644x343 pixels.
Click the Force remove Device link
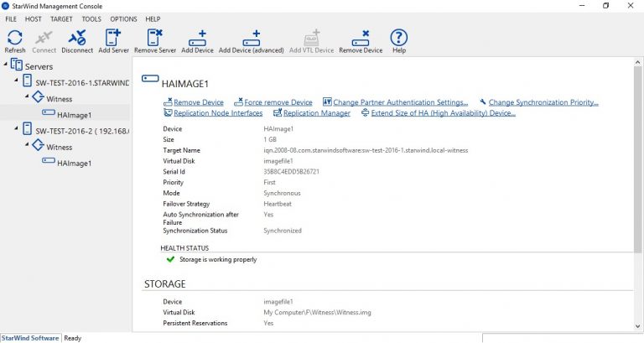278,102
